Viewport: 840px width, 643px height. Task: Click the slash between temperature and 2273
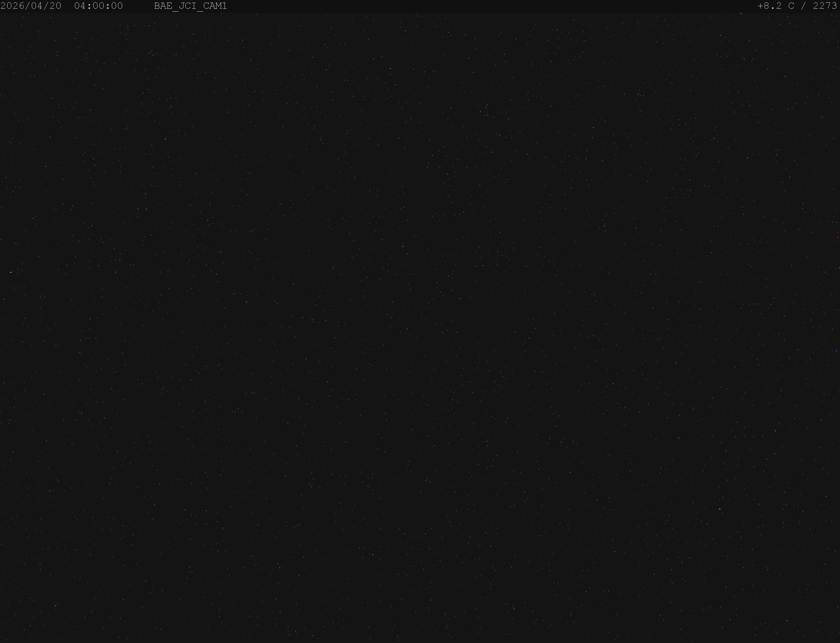click(804, 6)
